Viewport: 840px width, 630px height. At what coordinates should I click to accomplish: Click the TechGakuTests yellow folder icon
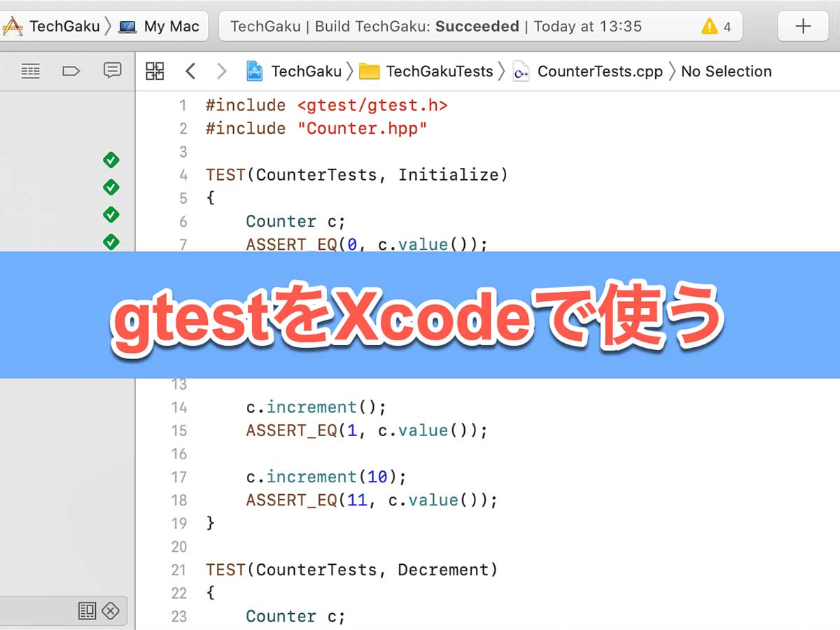pyautogui.click(x=369, y=71)
